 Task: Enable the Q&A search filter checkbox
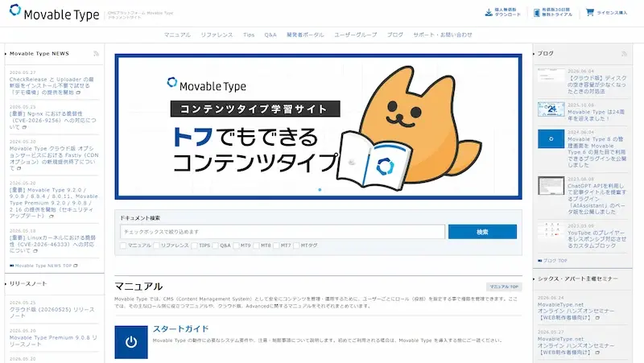pyautogui.click(x=215, y=245)
